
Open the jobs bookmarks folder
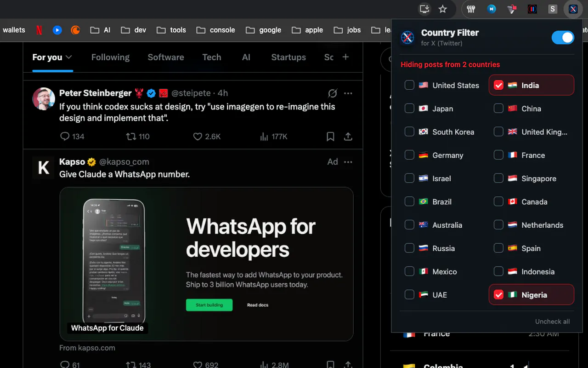point(347,30)
